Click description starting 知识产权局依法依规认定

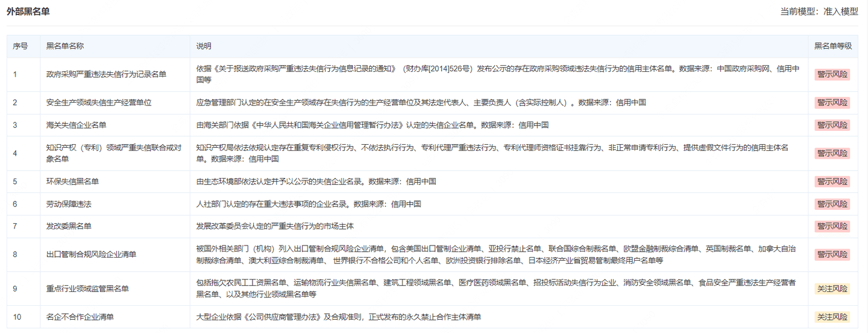(492, 153)
